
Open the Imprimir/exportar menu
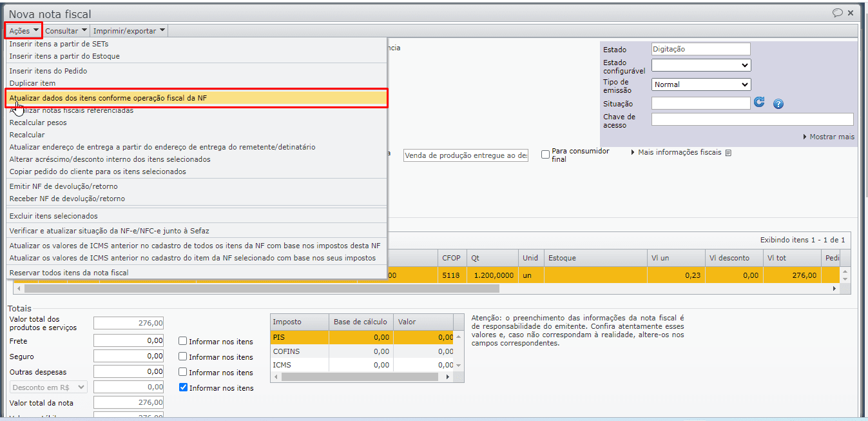click(x=129, y=30)
